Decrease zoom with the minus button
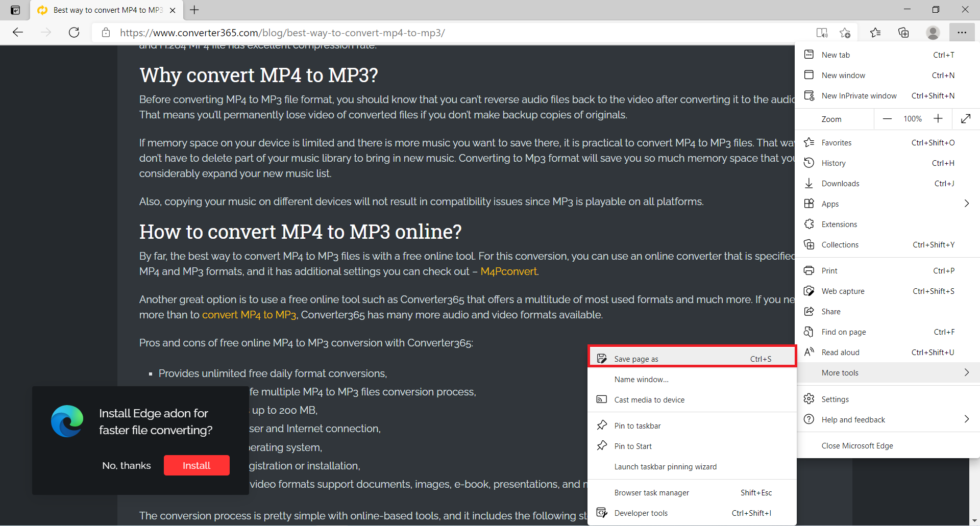The height and width of the screenshot is (526, 980). [x=887, y=119]
